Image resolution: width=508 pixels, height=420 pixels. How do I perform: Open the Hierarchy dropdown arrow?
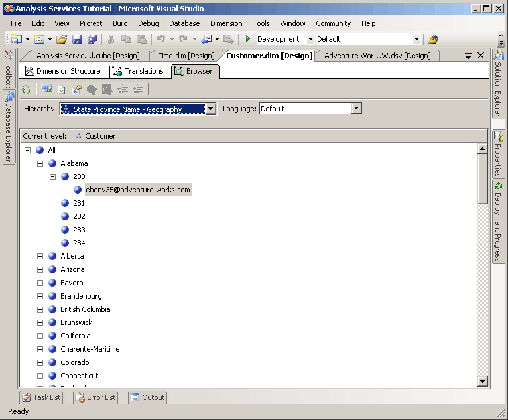pyautogui.click(x=211, y=109)
